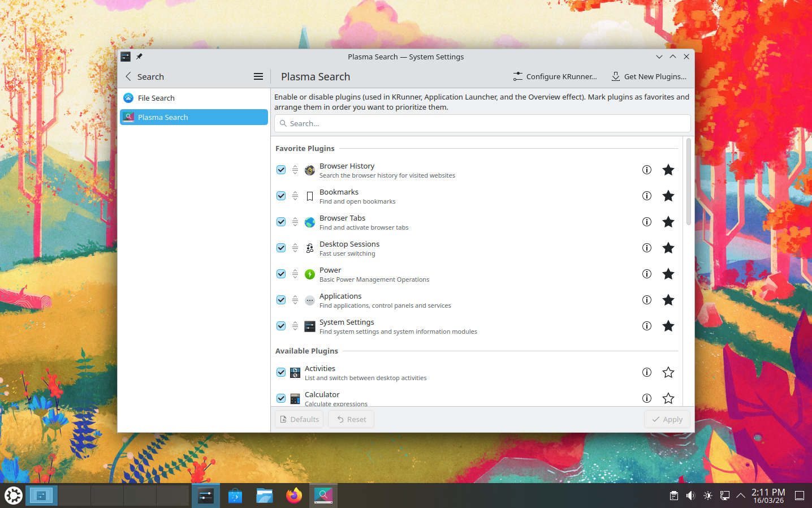Add Activities to favorites with star
Screen dimensions: 812x508
[668, 372]
